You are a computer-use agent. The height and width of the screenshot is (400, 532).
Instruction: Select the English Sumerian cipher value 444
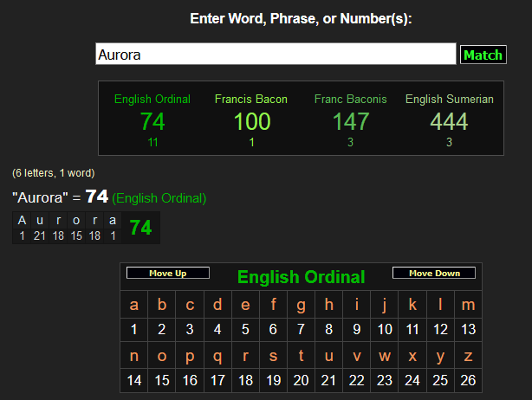449,122
